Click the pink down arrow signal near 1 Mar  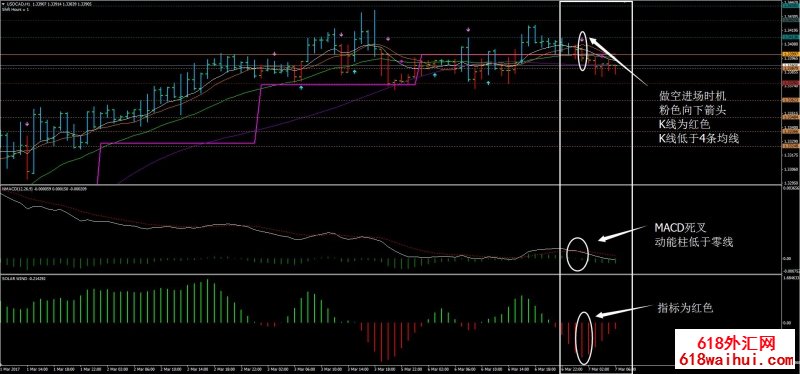pyautogui.click(x=27, y=123)
